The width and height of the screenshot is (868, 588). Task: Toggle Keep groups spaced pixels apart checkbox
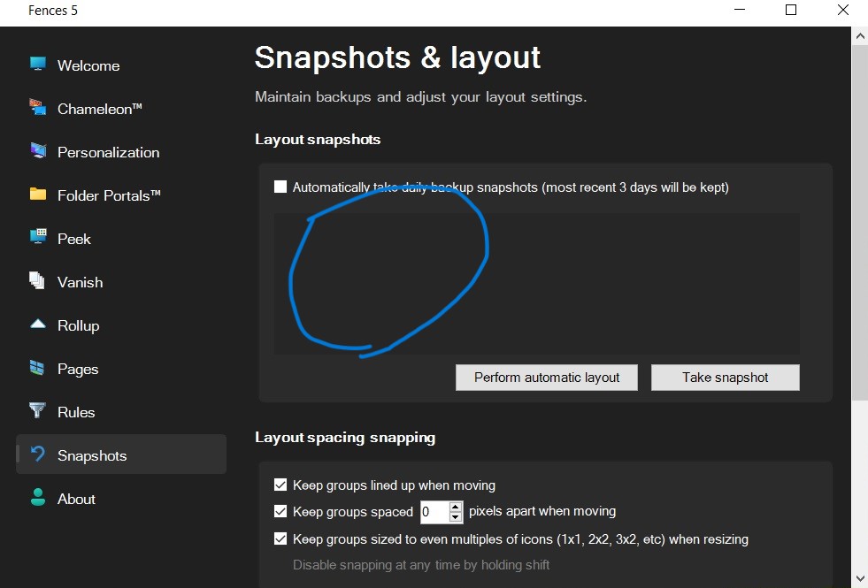click(280, 511)
